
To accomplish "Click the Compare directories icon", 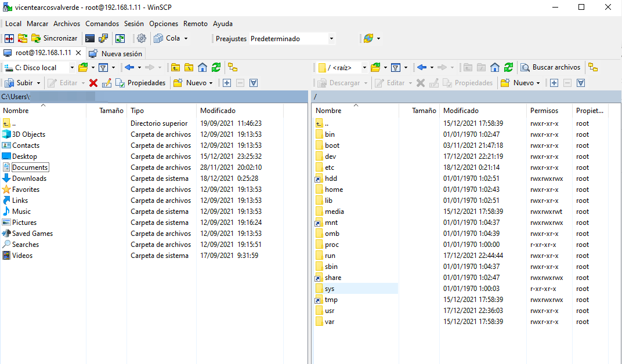I will (x=9, y=38).
